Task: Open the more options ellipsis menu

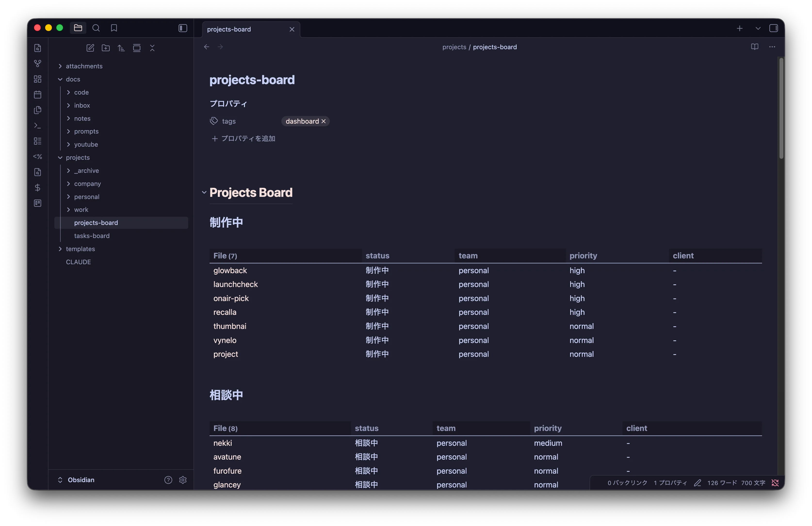Action: [772, 47]
